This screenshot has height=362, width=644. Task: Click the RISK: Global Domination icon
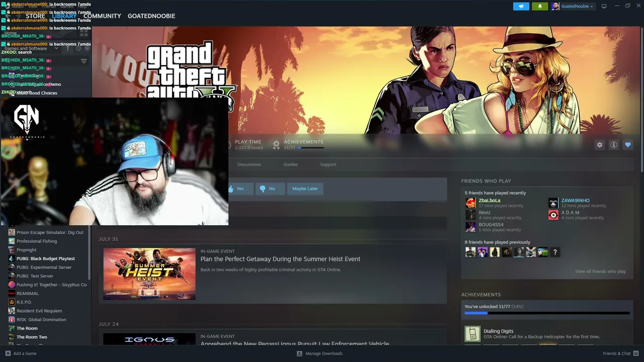(12, 319)
